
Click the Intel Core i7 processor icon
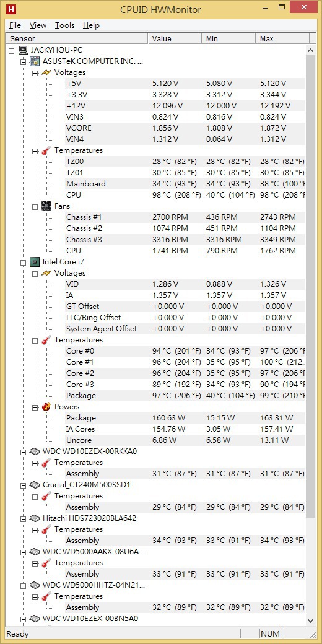coord(35,261)
